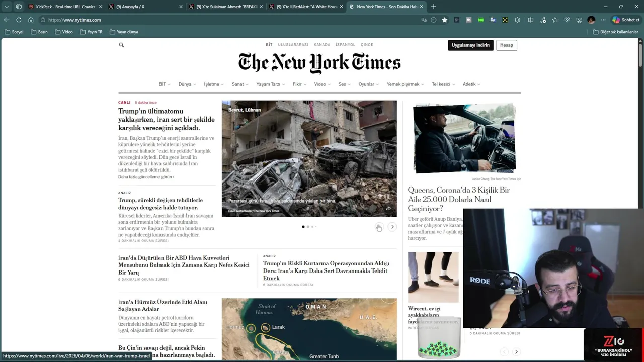644x362 pixels.
Task: Click the Strait of Hormuz map image
Action: [309, 329]
